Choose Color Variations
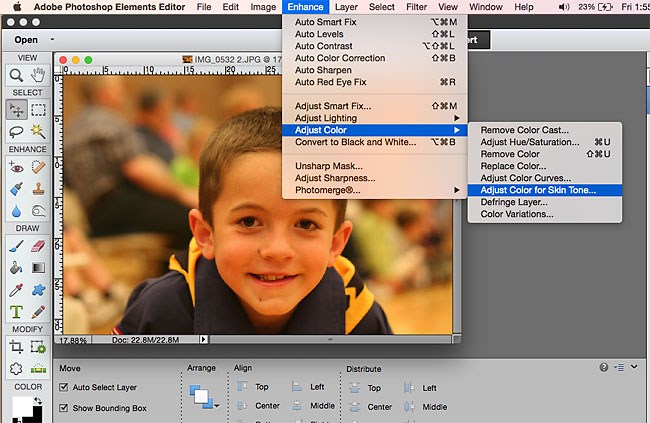The width and height of the screenshot is (650, 423). 545,214
